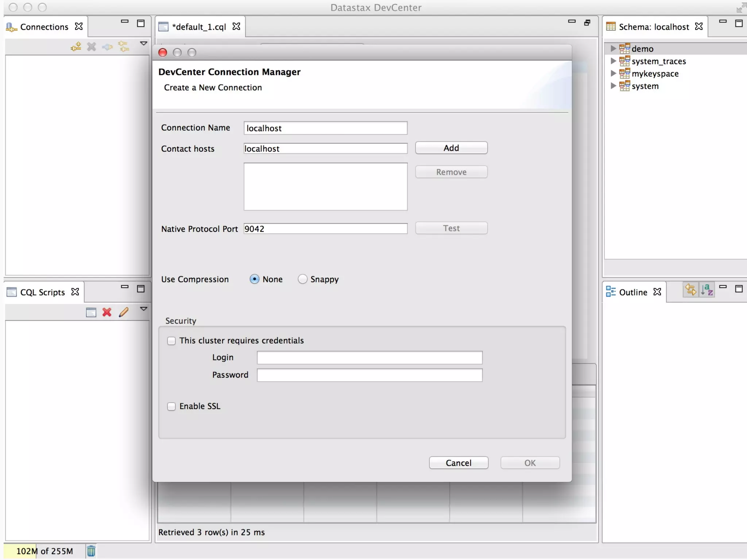The width and height of the screenshot is (747, 560).
Task: Click the open all connections icon
Action: 124,47
